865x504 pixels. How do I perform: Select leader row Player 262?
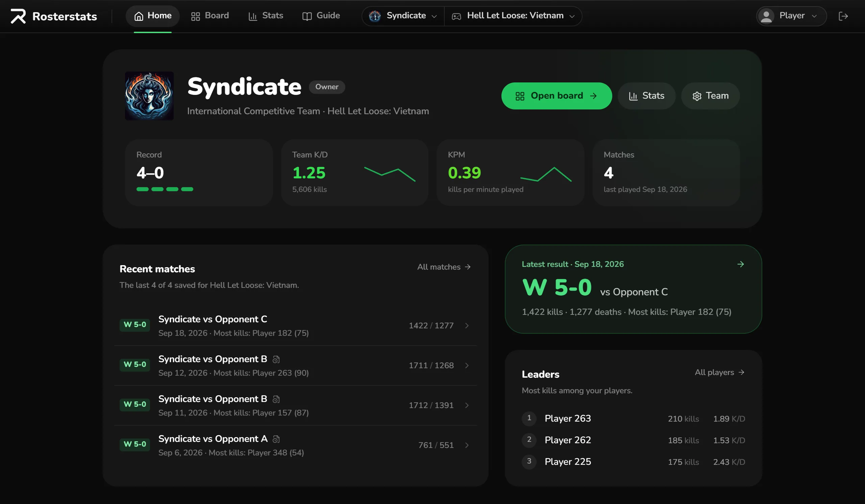pyautogui.click(x=633, y=440)
